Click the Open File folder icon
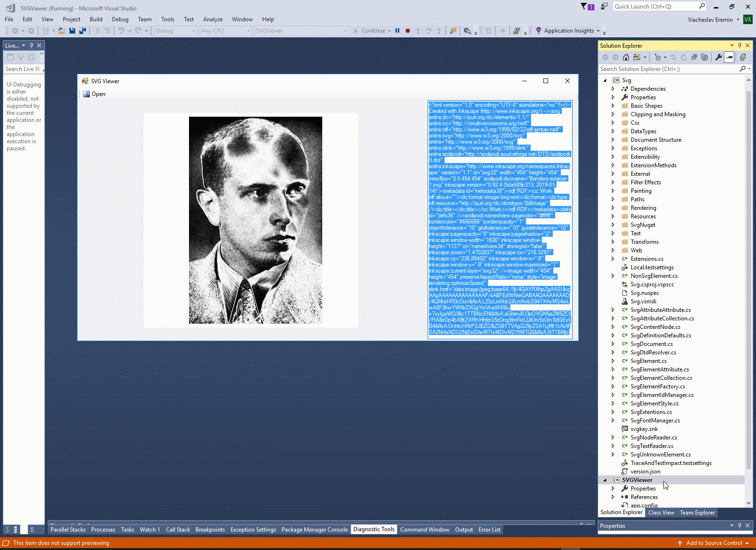Viewport: 756px width, 550px height. [x=61, y=31]
